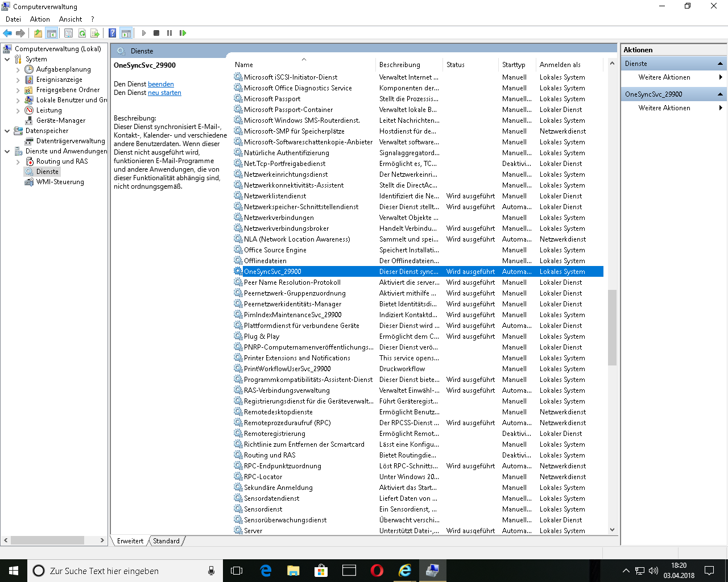Open Help with the question mark icon

113,33
